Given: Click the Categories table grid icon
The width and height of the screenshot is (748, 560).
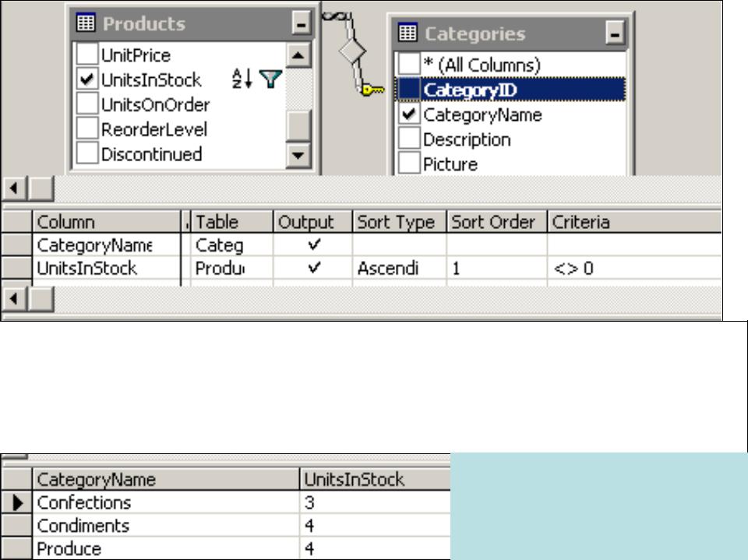Looking at the screenshot, I should point(408,32).
